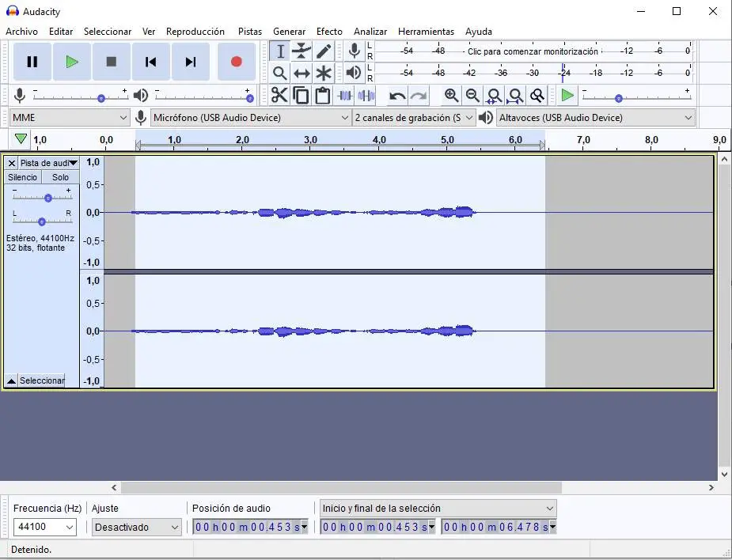The height and width of the screenshot is (560, 732).
Task: Select the Zoom magnifier tool
Action: point(280,74)
